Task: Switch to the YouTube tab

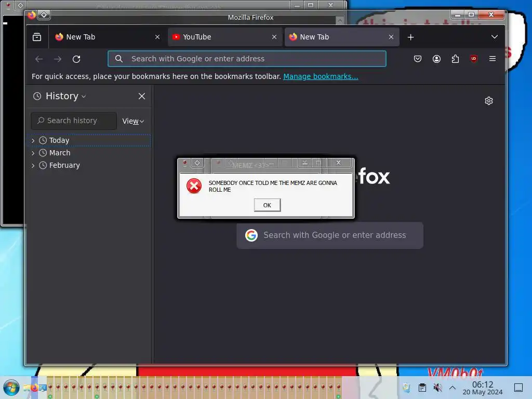Action: point(225,37)
